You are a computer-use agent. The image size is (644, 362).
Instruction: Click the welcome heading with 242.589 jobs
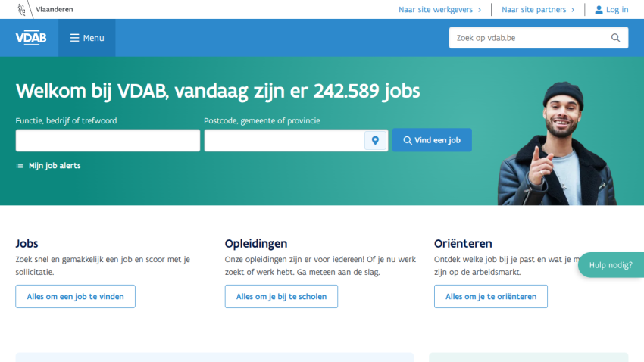217,91
